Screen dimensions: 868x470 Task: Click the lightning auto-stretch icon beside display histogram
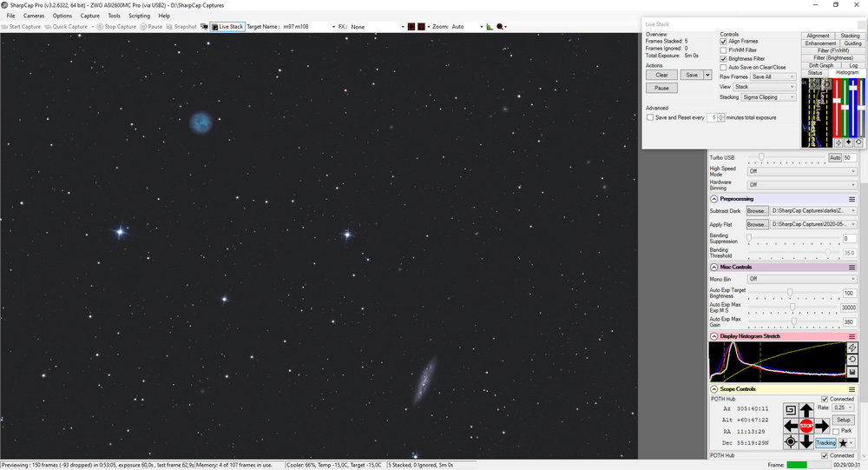[x=852, y=348]
